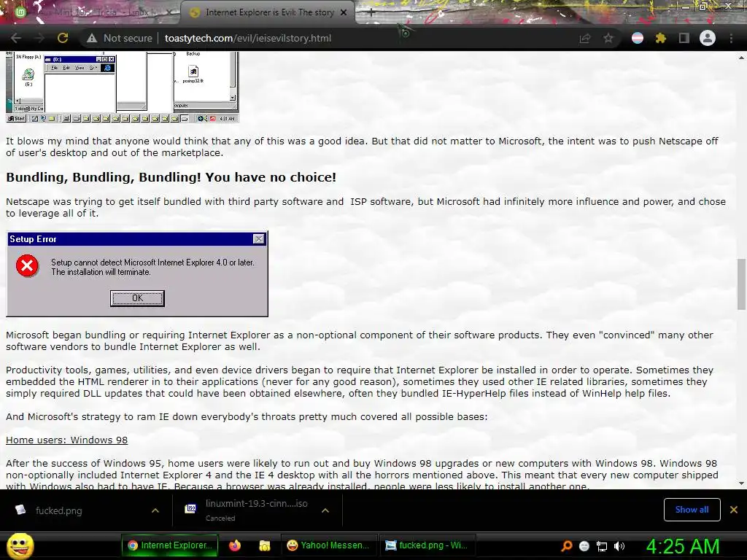
Task: Bookmark this page with the star
Action: click(x=608, y=38)
